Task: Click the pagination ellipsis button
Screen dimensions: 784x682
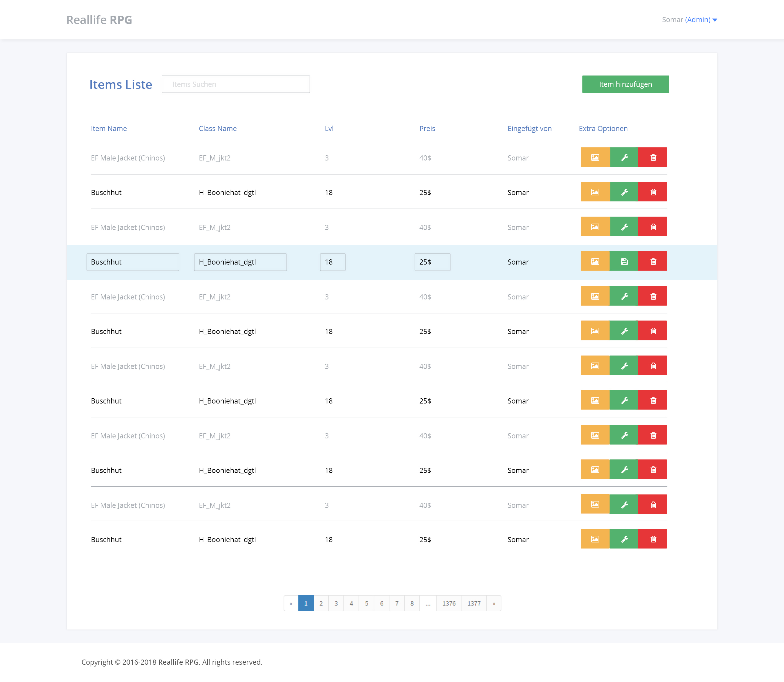Action: click(x=428, y=603)
